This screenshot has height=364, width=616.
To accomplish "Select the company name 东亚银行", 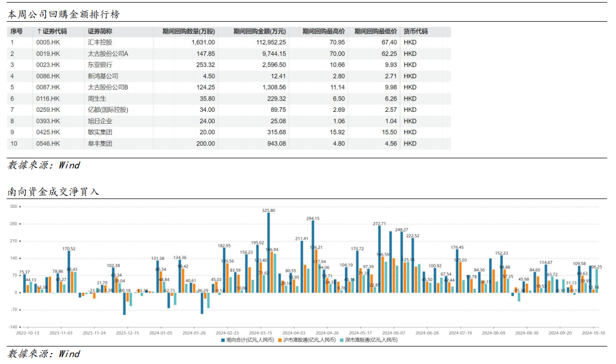I will pos(100,65).
